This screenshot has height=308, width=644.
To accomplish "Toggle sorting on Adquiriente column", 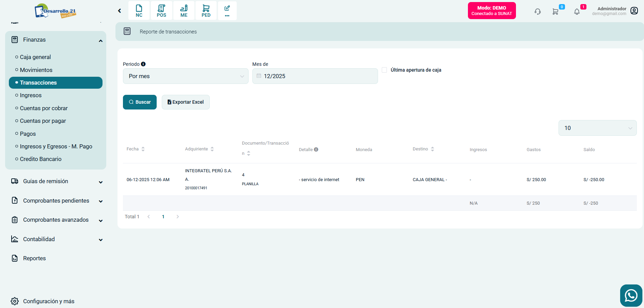I will 212,149.
